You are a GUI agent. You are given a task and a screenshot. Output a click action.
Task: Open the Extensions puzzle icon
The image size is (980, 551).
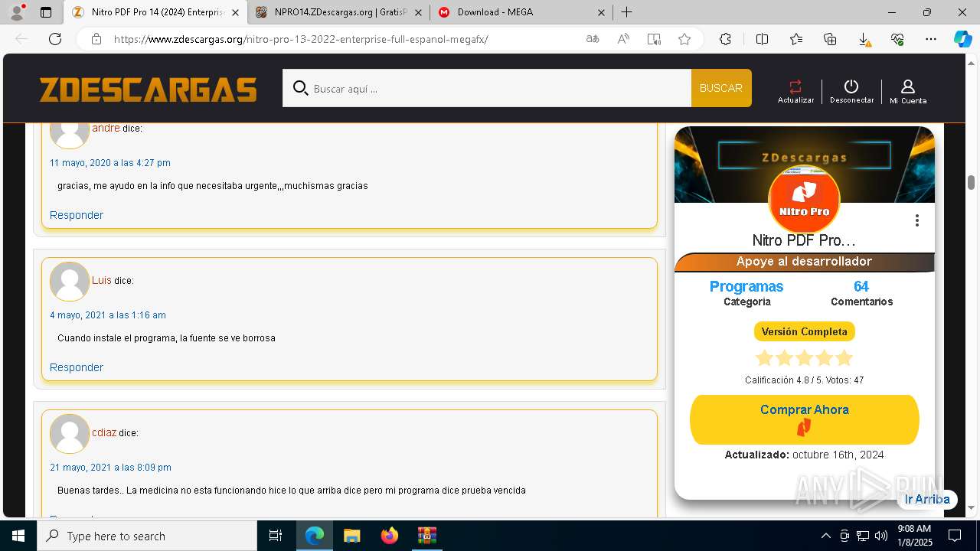point(725,39)
